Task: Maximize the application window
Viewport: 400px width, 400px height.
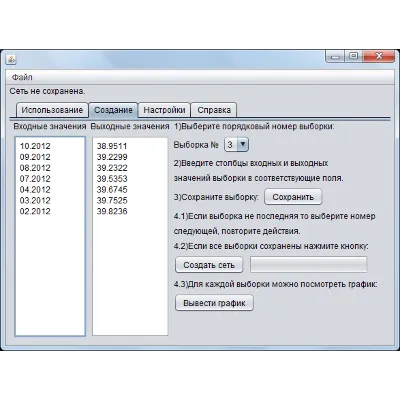Action: click(x=354, y=56)
